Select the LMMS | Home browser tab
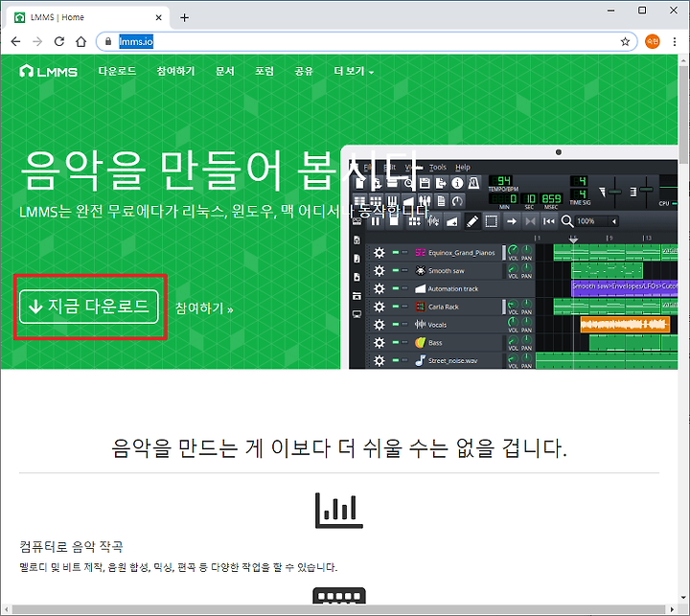The image size is (690, 616). click(x=87, y=17)
